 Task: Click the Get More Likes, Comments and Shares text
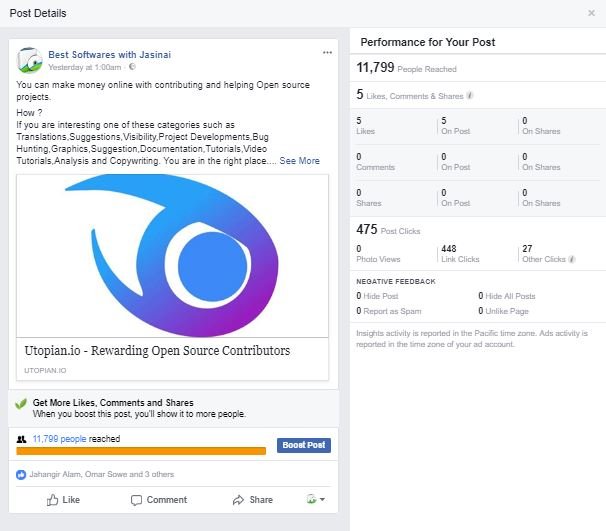113,403
